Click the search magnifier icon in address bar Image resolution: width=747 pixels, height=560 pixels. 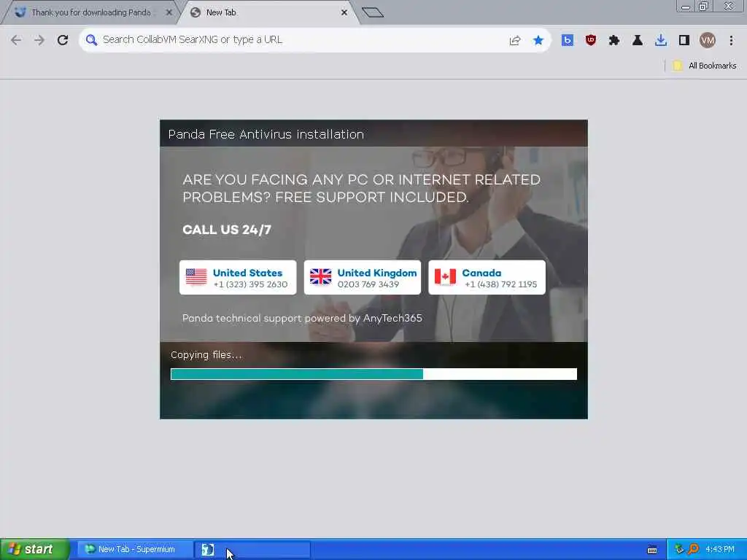pyautogui.click(x=91, y=40)
